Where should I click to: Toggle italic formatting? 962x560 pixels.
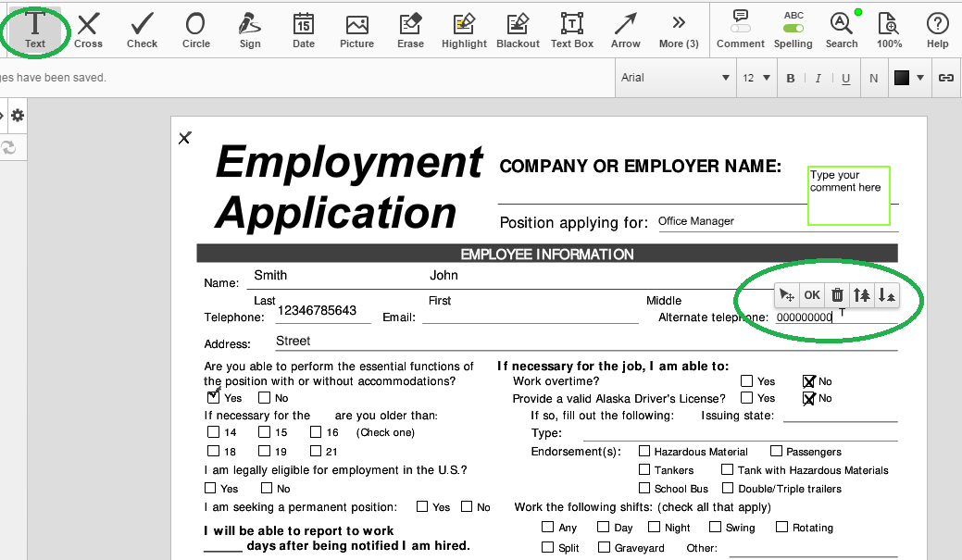pyautogui.click(x=818, y=78)
